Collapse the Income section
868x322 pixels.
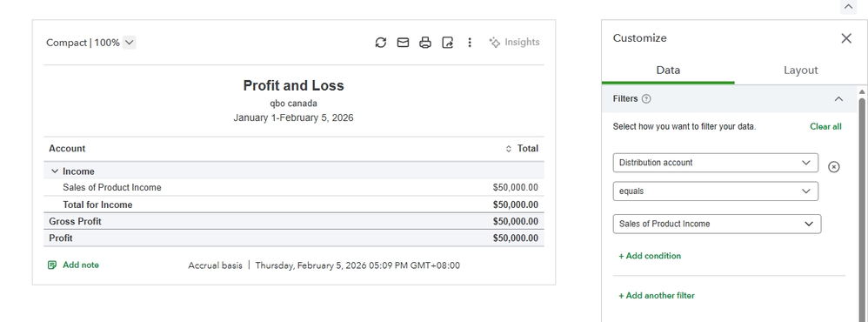pos(54,171)
